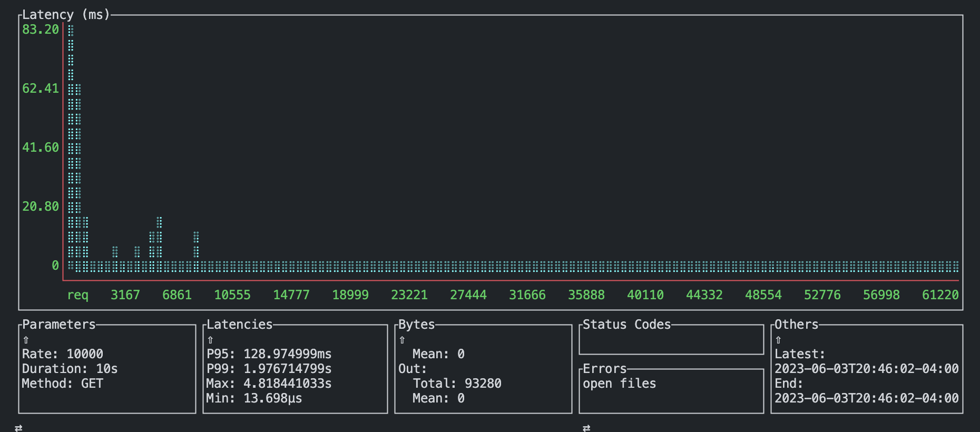Click the 'Max: 4.818441033s' line

pyautogui.click(x=269, y=384)
